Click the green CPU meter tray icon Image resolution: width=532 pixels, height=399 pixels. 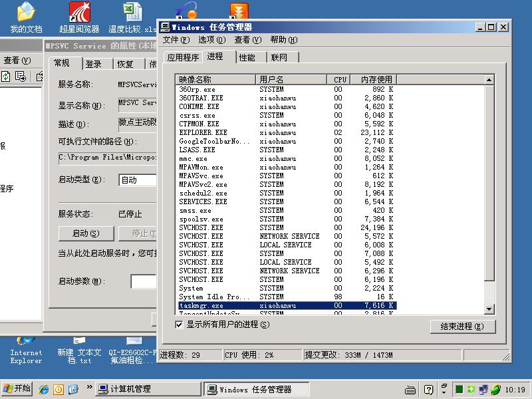459,389
